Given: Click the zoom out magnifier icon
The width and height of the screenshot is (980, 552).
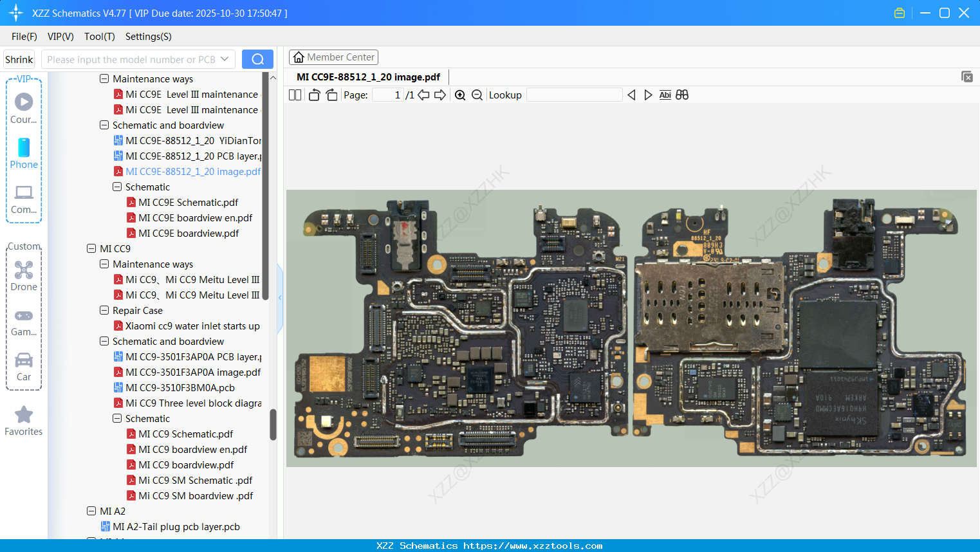Looking at the screenshot, I should point(477,95).
